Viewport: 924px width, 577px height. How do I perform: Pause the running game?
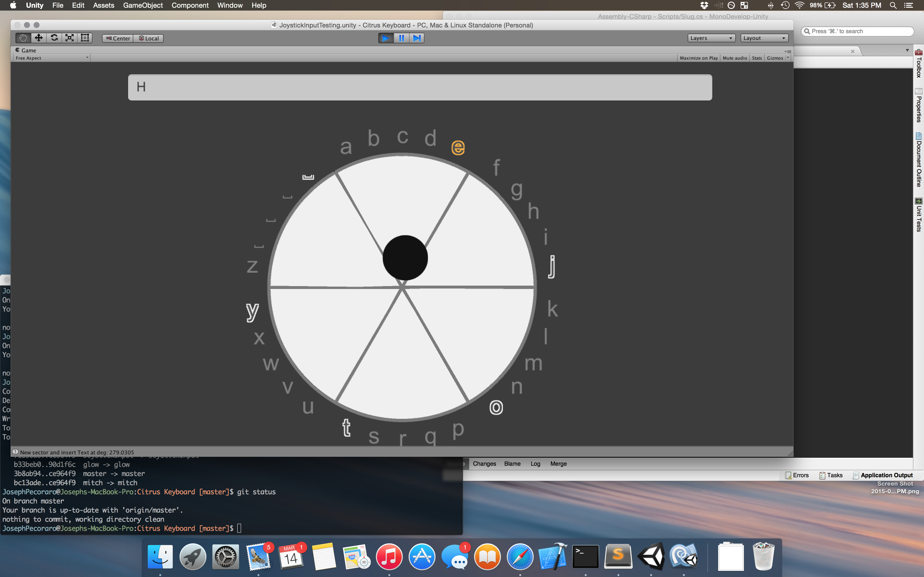click(x=401, y=38)
